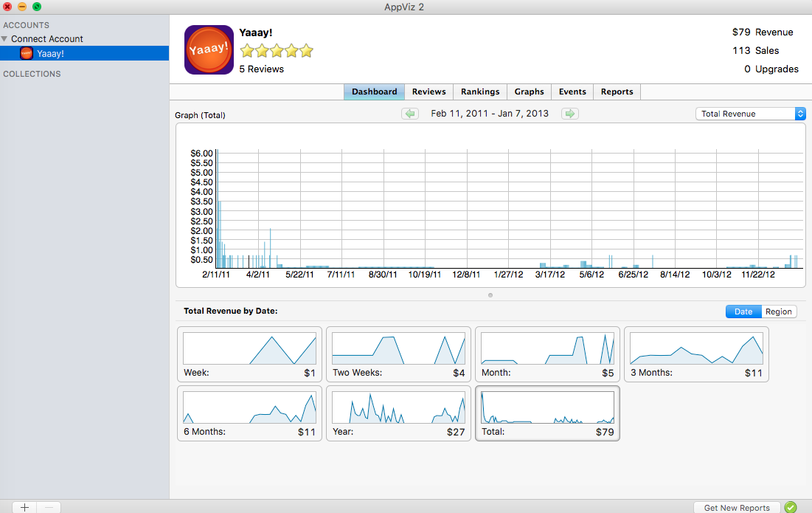
Task: Click the 113 Sales summary
Action: coord(755,50)
